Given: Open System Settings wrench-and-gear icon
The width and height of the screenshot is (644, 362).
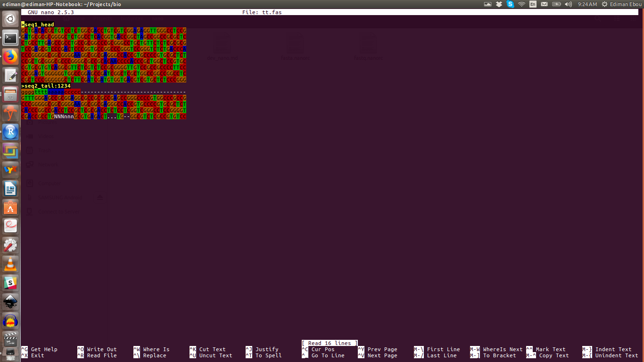Looking at the screenshot, I should 10,245.
